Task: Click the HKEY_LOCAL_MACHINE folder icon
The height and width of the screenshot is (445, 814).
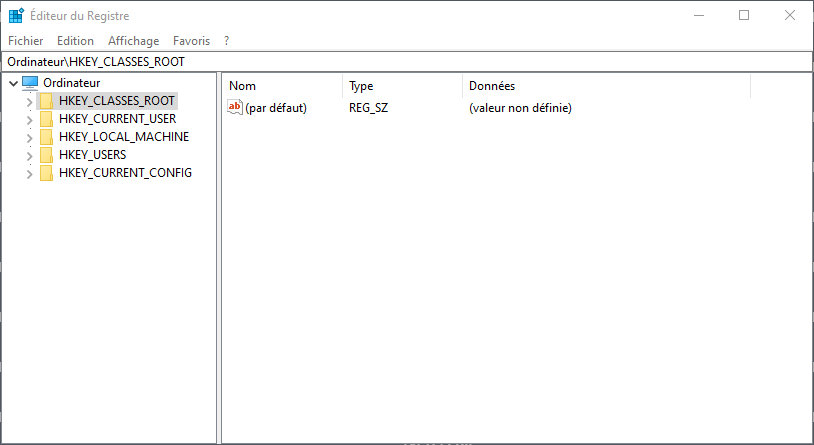Action: click(x=46, y=137)
